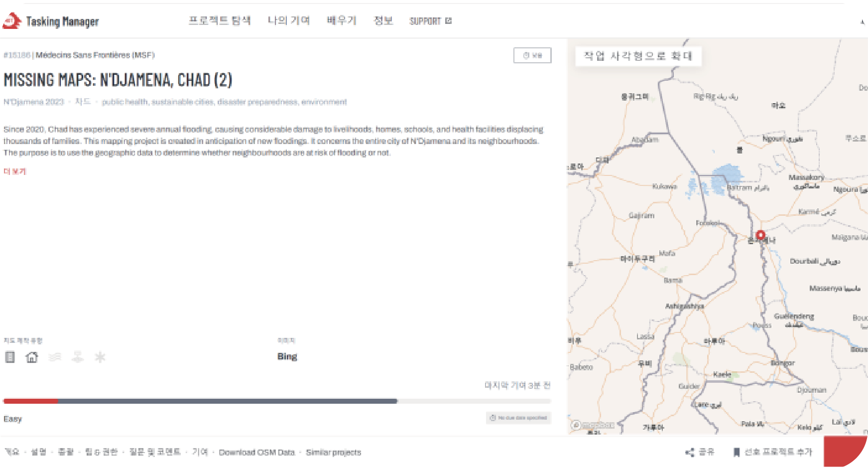868x470 pixels.
Task: Select the buildings house icon
Action: [32, 357]
